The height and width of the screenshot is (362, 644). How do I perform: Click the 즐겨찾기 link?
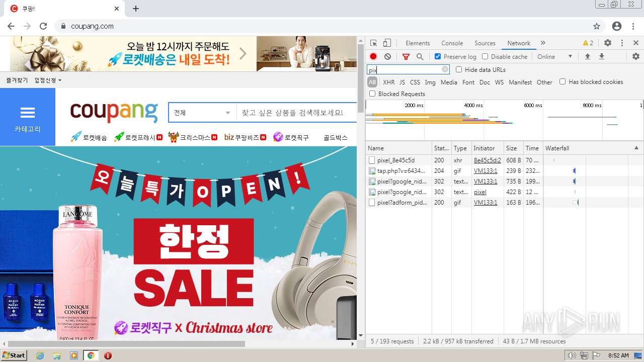click(x=17, y=80)
